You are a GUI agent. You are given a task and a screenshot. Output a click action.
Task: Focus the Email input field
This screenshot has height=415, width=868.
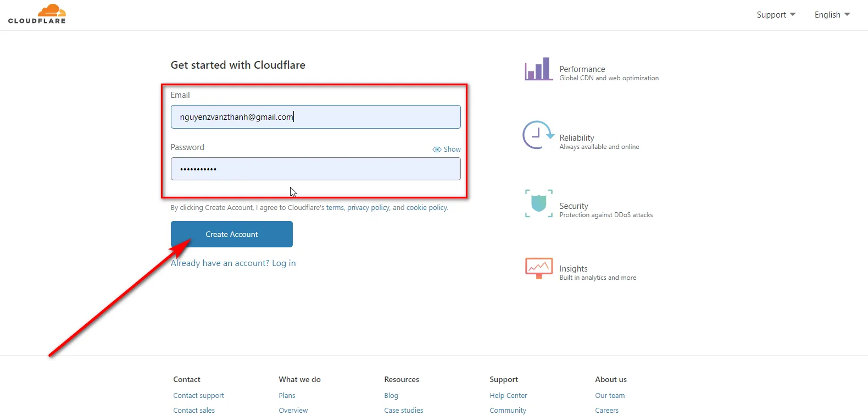[x=315, y=117]
